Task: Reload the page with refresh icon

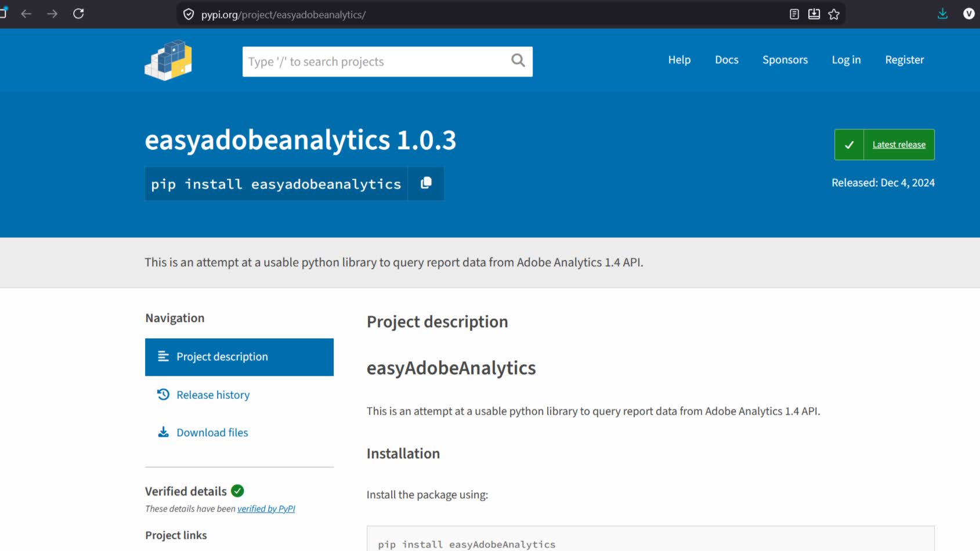Action: [78, 14]
